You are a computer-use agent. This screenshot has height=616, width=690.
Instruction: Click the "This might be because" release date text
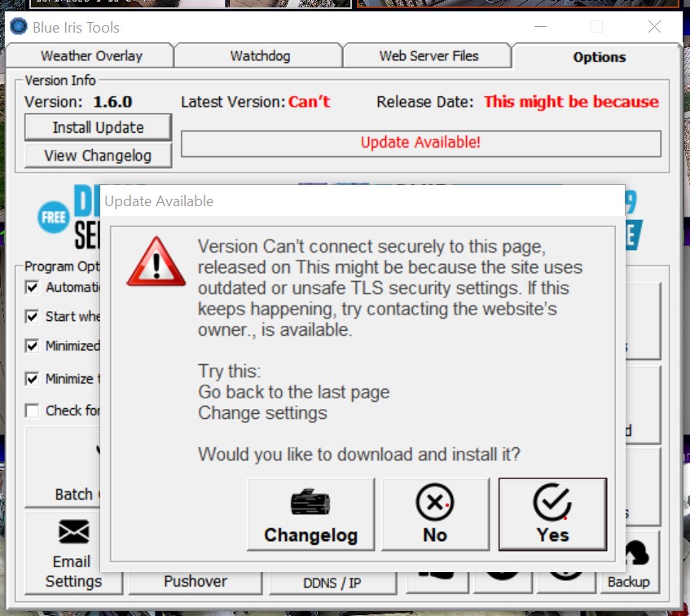[571, 102]
